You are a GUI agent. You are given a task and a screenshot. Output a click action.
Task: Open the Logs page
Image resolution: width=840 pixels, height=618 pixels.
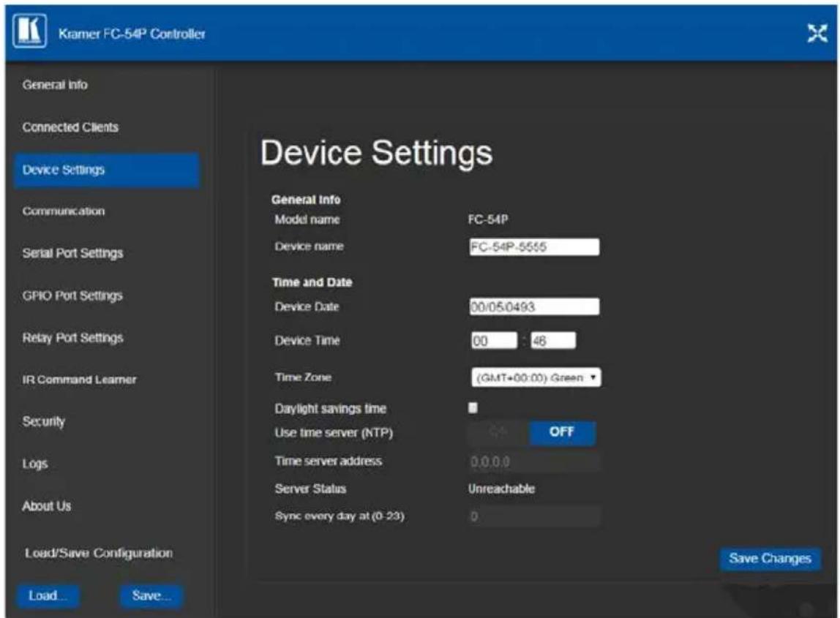(x=35, y=464)
